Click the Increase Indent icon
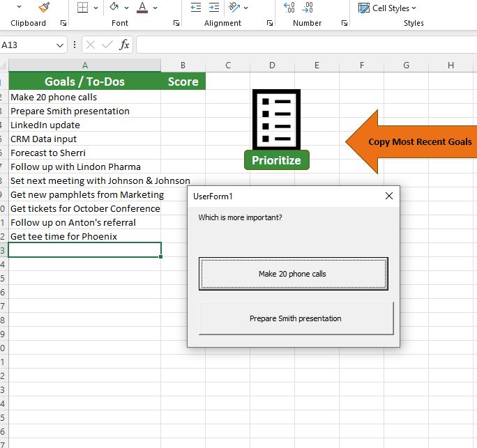This screenshot has width=477, height=448. tap(214, 8)
